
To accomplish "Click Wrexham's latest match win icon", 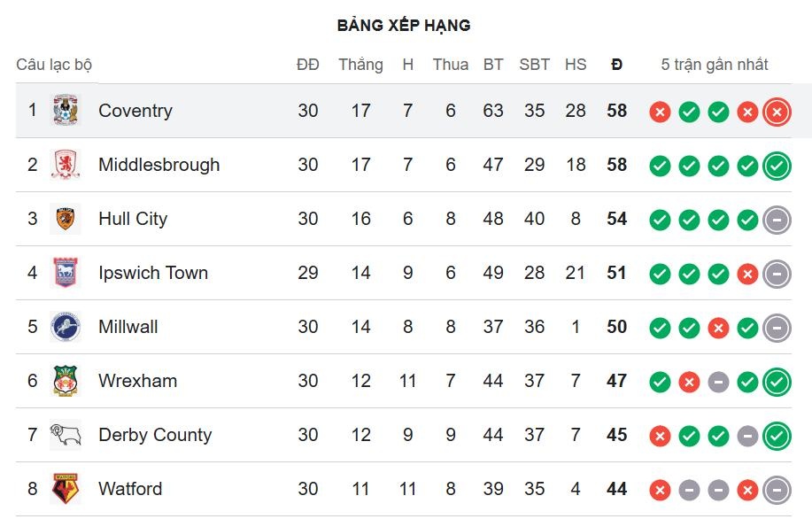I will click(x=777, y=382).
